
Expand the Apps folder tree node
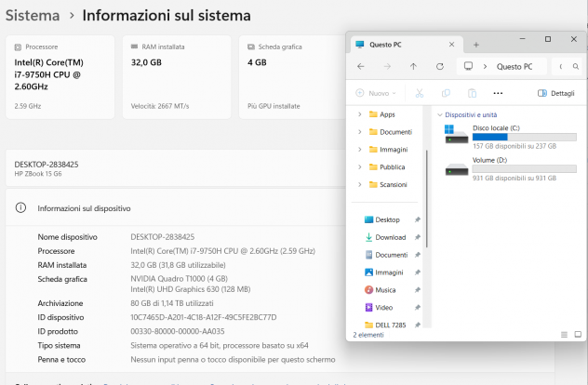click(x=360, y=114)
